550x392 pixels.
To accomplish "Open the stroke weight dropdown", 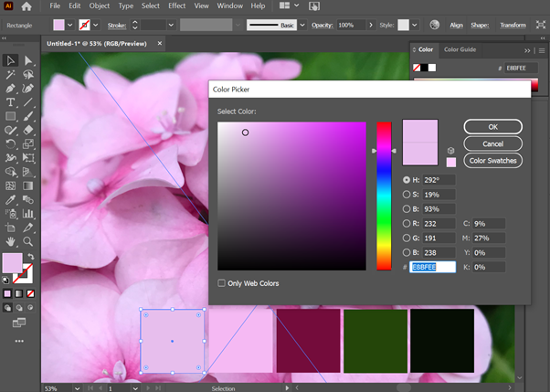I will (x=171, y=25).
